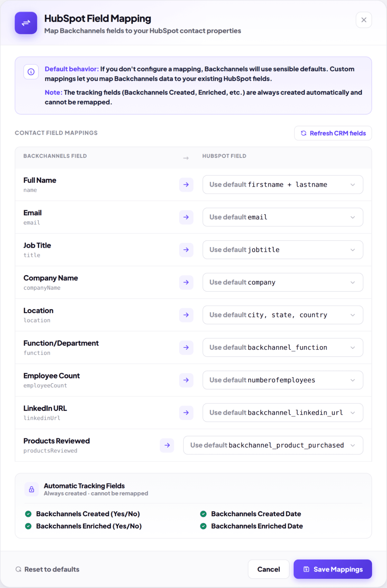Click the arrow icon in the Full Name row
387x588 pixels.
pos(186,185)
